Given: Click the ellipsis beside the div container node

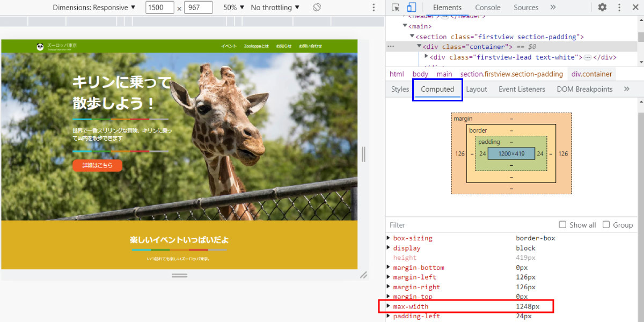Looking at the screenshot, I should [391, 47].
